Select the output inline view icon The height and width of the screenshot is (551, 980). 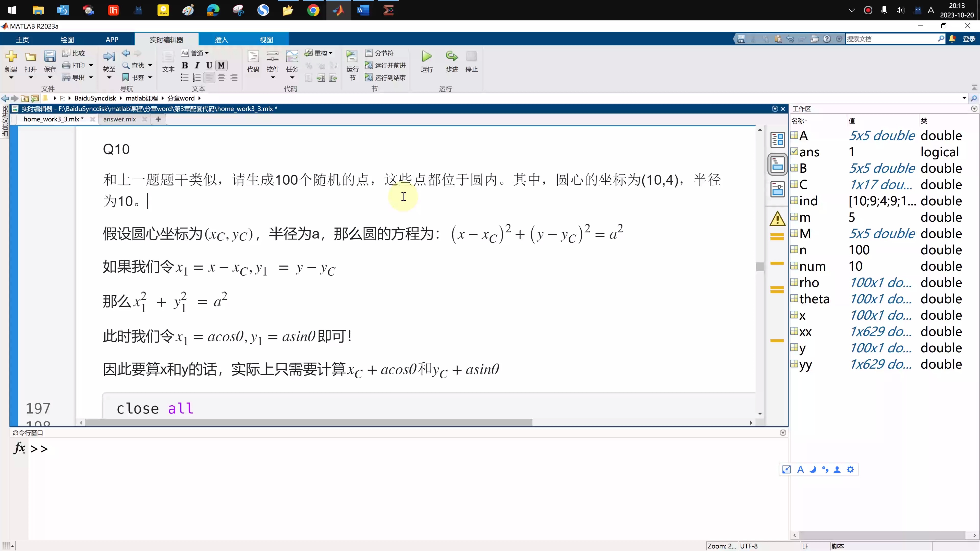[777, 164]
